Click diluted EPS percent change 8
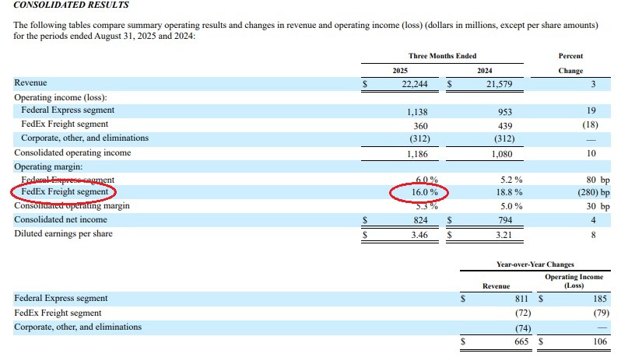The width and height of the screenshot is (621, 364). coord(593,235)
